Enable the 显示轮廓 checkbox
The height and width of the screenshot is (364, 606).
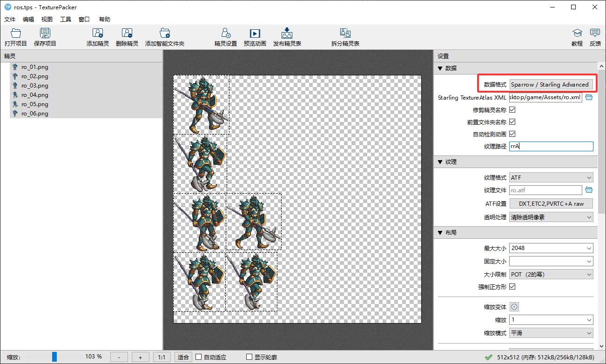click(249, 357)
